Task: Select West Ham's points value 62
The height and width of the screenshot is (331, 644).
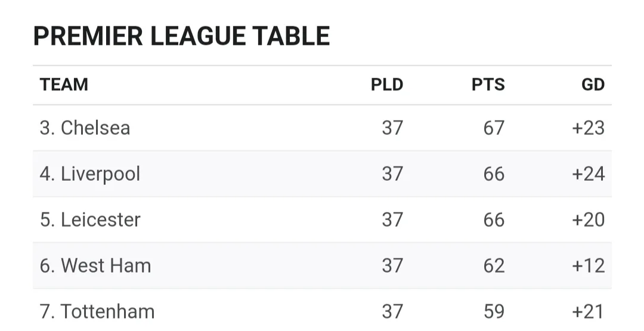Action: (x=494, y=265)
